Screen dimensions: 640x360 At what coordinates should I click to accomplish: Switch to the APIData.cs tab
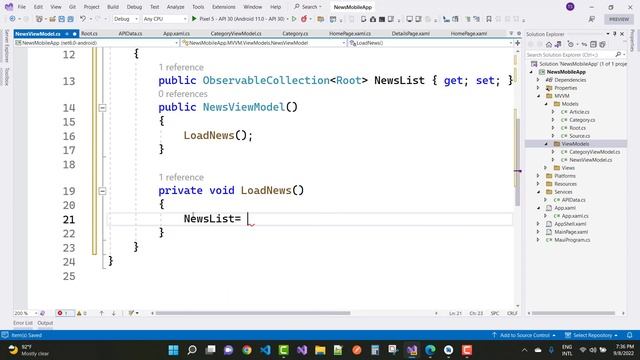point(130,33)
